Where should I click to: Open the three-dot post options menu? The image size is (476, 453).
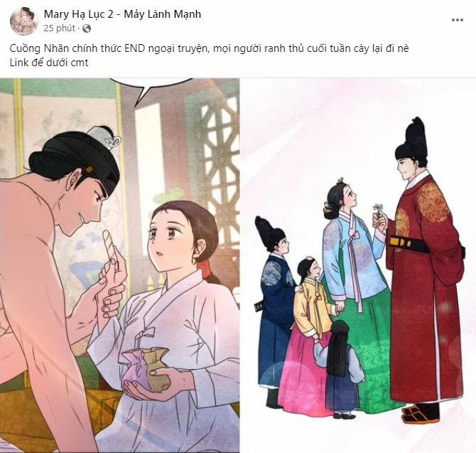pyautogui.click(x=458, y=20)
